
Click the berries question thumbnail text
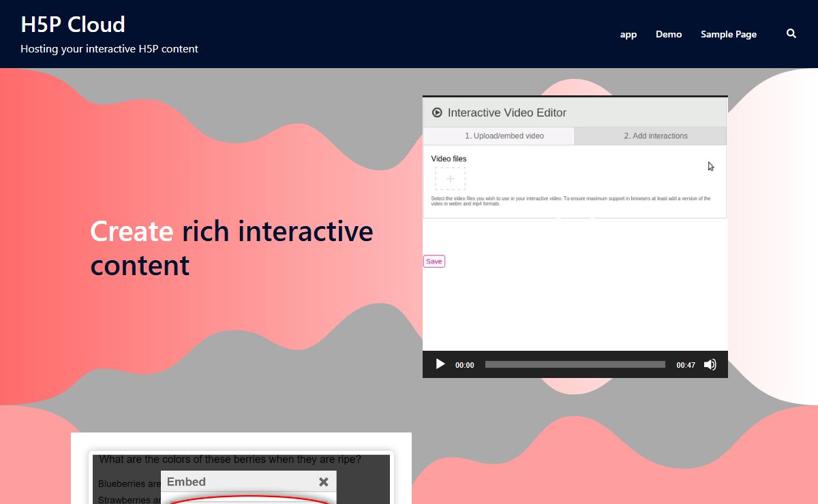[230, 460]
